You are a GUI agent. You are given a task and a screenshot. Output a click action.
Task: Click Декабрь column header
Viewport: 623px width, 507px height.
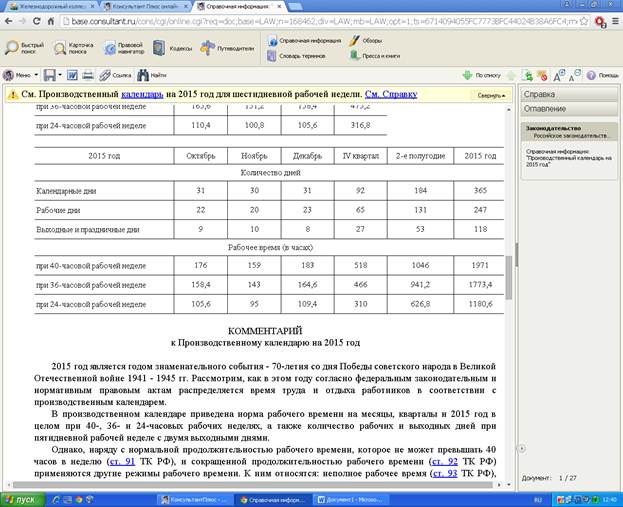(x=307, y=156)
